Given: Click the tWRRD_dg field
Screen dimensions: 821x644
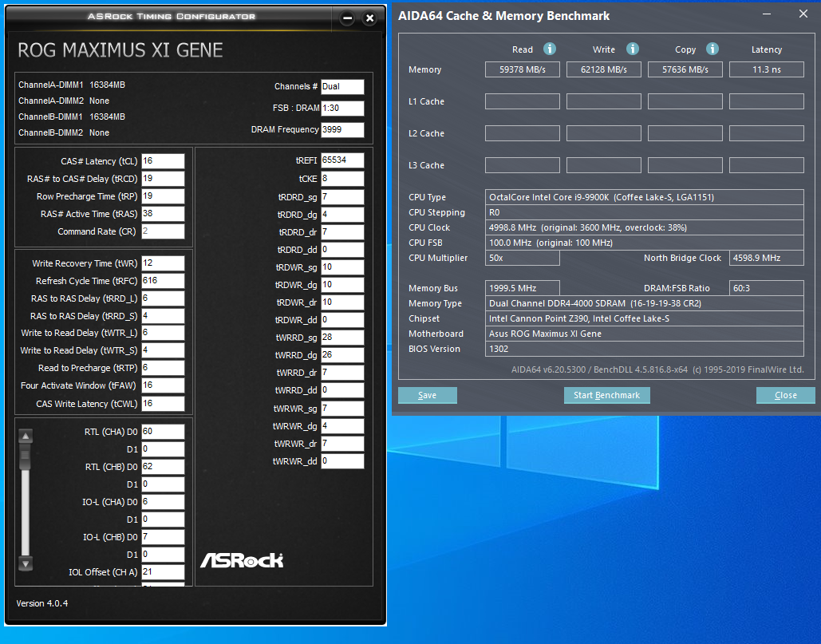Looking at the screenshot, I should pos(342,355).
